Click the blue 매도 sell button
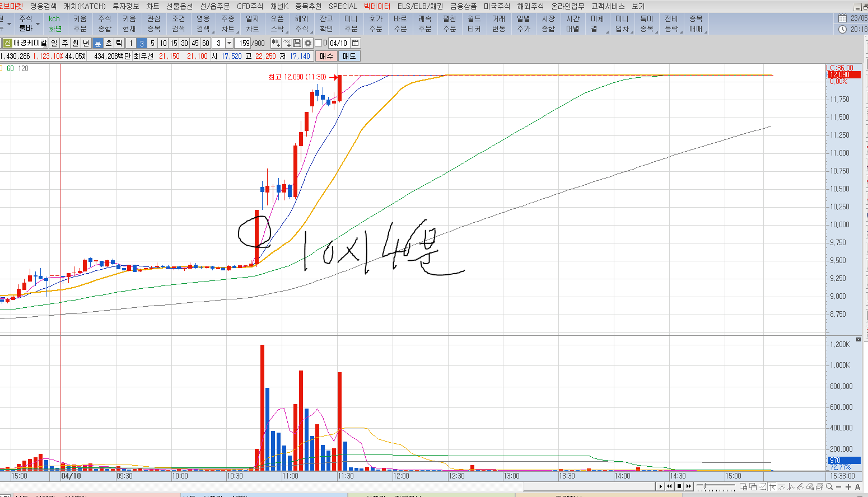This screenshot has height=497, width=868. coord(349,56)
